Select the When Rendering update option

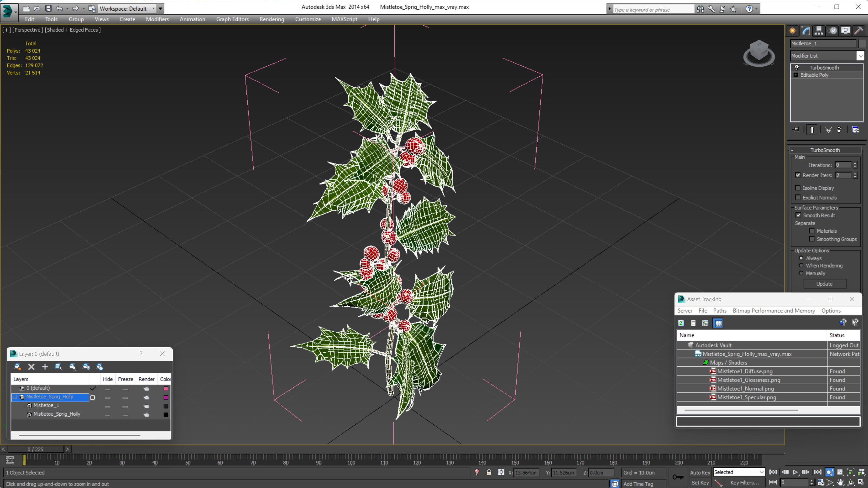tap(801, 265)
